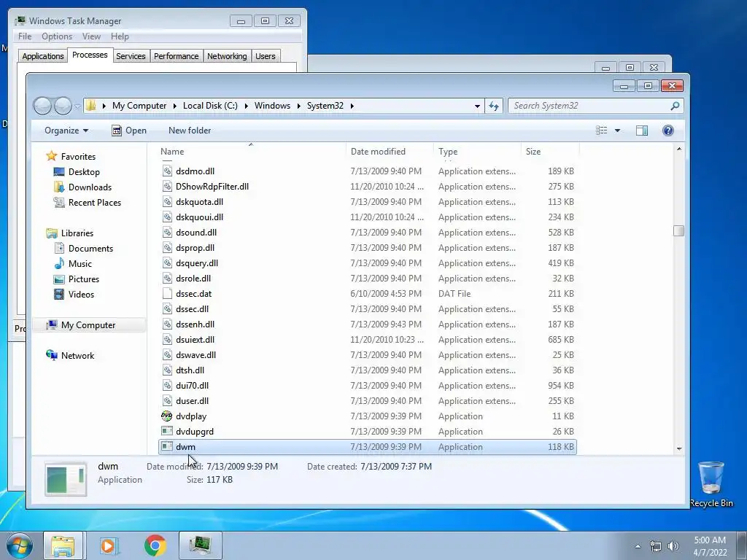Click New folder in the toolbar
The height and width of the screenshot is (560, 747).
pyautogui.click(x=190, y=131)
